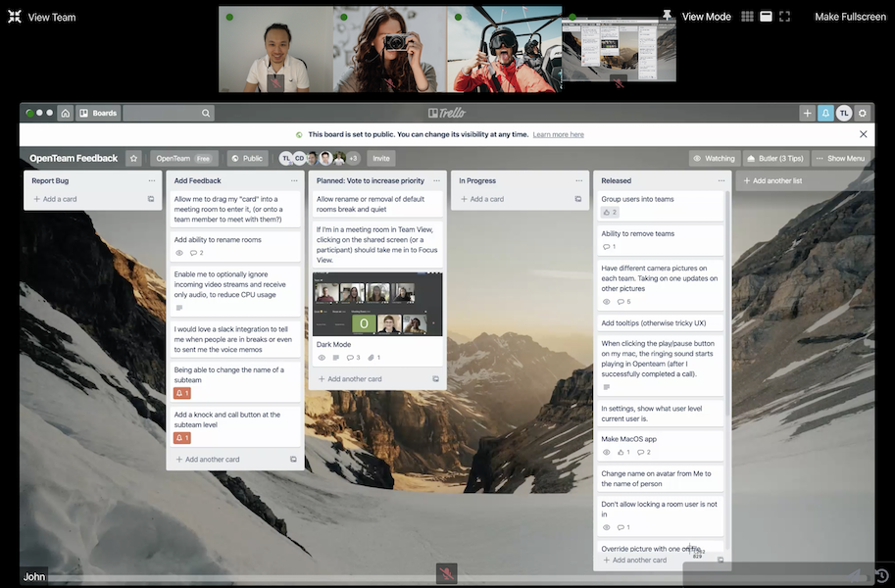Image resolution: width=895 pixels, height=588 pixels.
Task: Open the notifications bell icon
Action: coord(825,113)
